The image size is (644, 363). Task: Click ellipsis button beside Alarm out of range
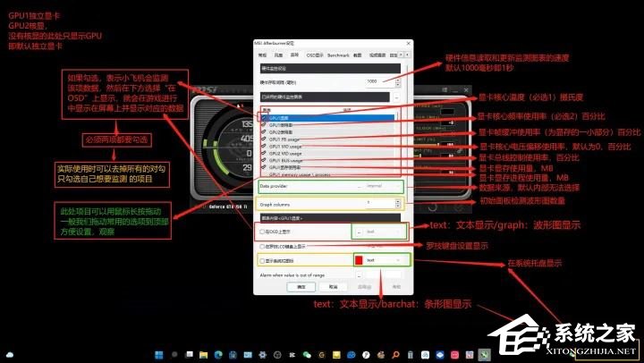point(359,275)
